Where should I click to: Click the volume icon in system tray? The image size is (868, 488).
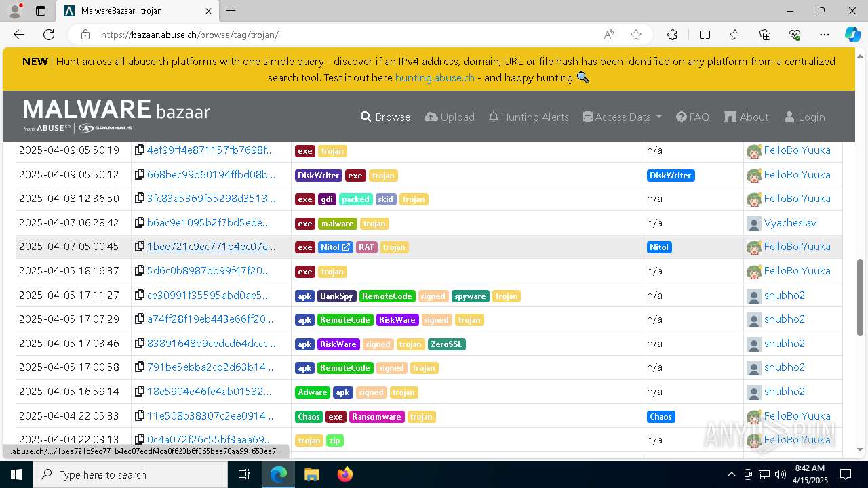(x=781, y=474)
